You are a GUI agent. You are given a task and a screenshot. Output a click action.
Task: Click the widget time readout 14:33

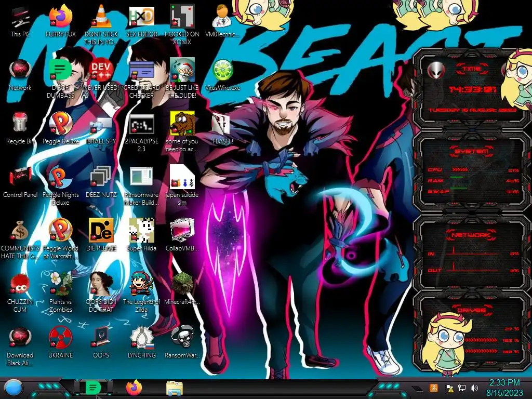click(x=473, y=89)
